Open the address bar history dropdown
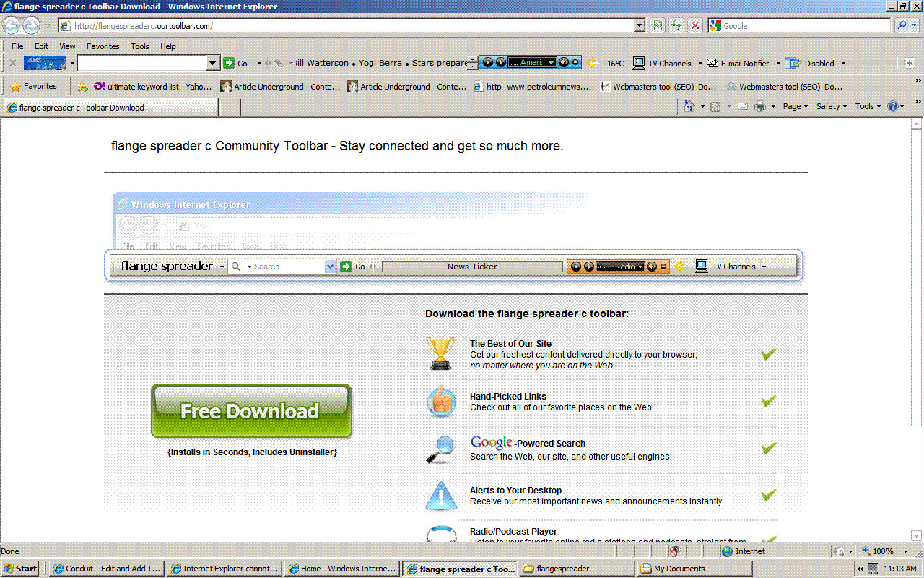The image size is (924, 578). tap(640, 26)
